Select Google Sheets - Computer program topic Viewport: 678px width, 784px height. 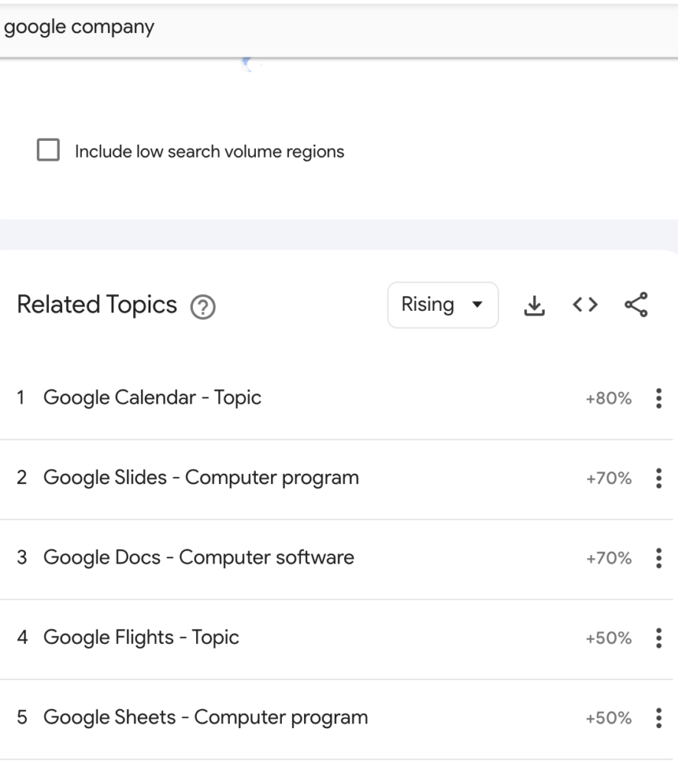coord(205,718)
